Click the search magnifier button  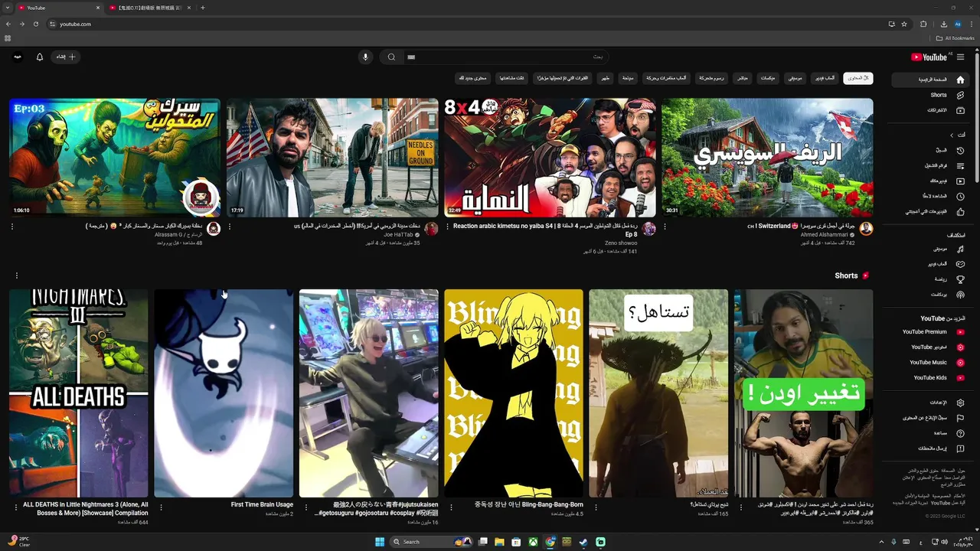391,57
